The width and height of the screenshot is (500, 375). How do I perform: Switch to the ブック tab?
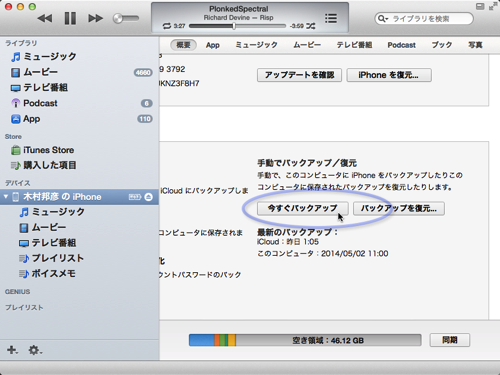tap(442, 45)
